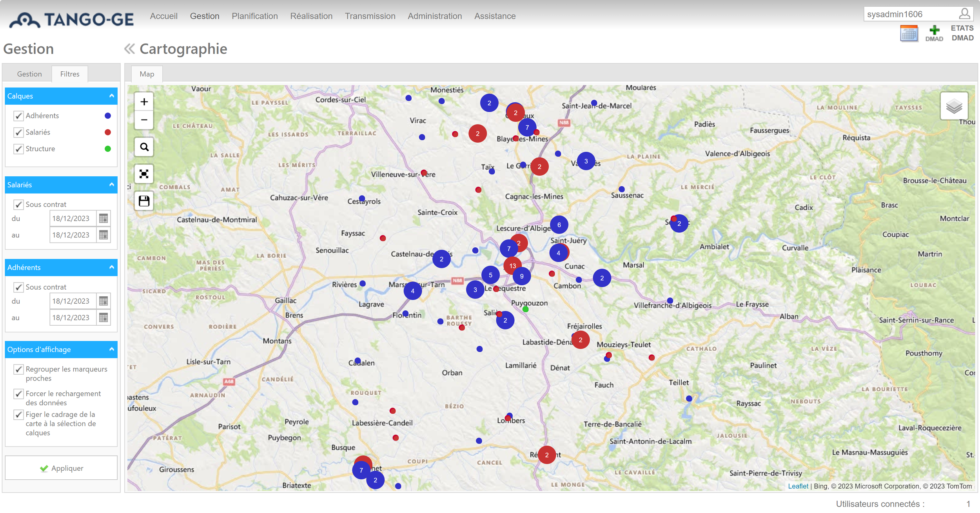Toggle Sous contrat under Salariés

18,204
